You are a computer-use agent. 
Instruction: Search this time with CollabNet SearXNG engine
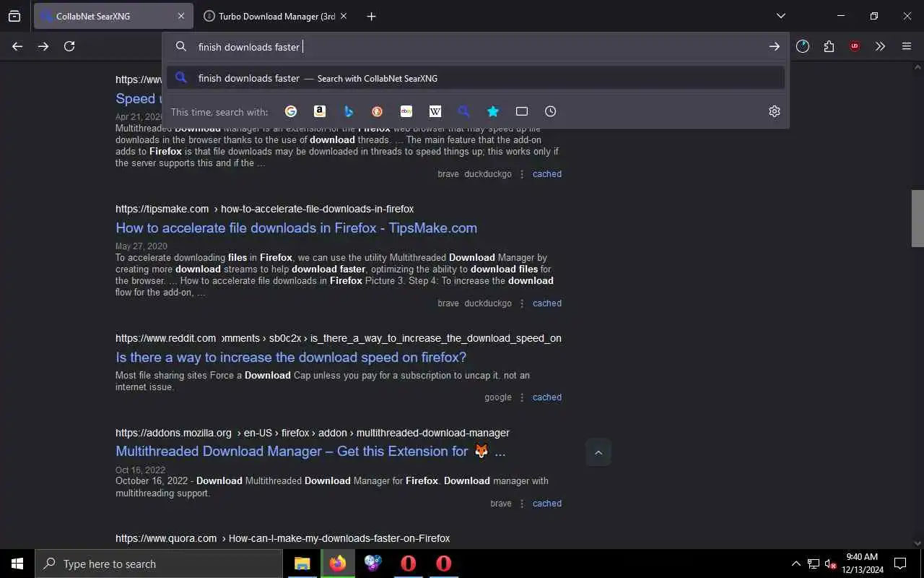point(464,111)
